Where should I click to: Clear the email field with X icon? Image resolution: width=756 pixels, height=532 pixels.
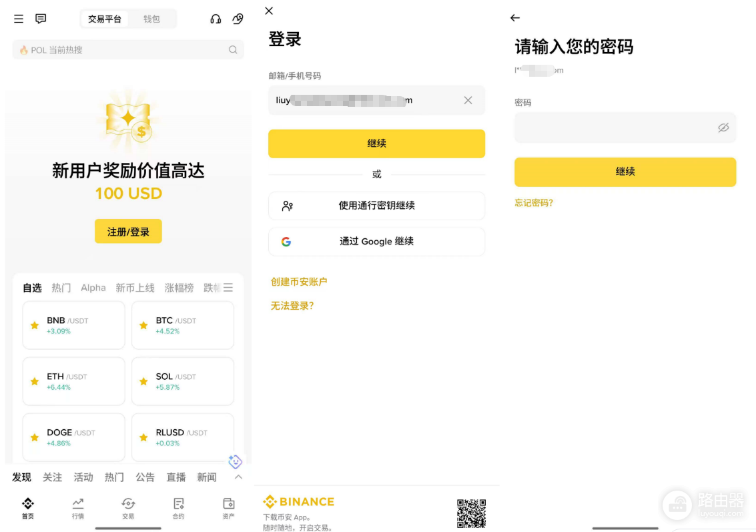pos(468,100)
